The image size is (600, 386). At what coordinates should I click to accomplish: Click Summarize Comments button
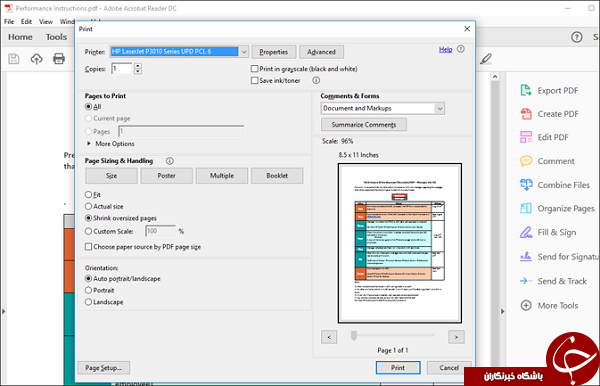click(x=364, y=125)
